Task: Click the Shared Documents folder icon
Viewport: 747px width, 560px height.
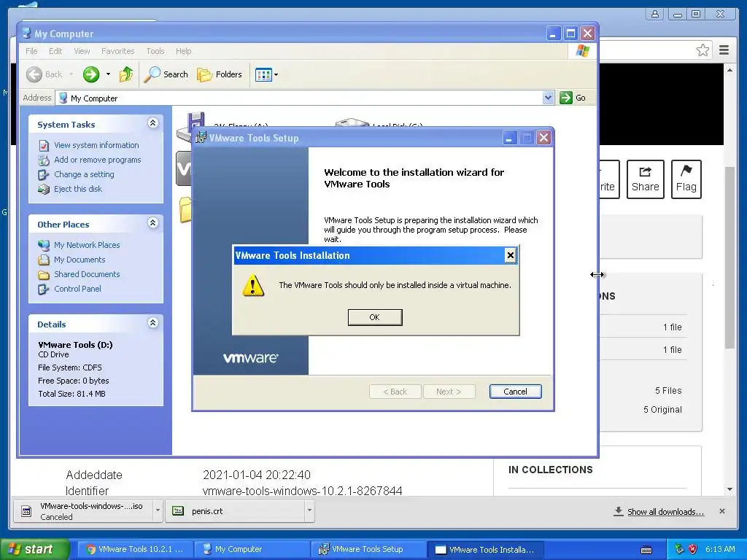Action: click(x=44, y=275)
